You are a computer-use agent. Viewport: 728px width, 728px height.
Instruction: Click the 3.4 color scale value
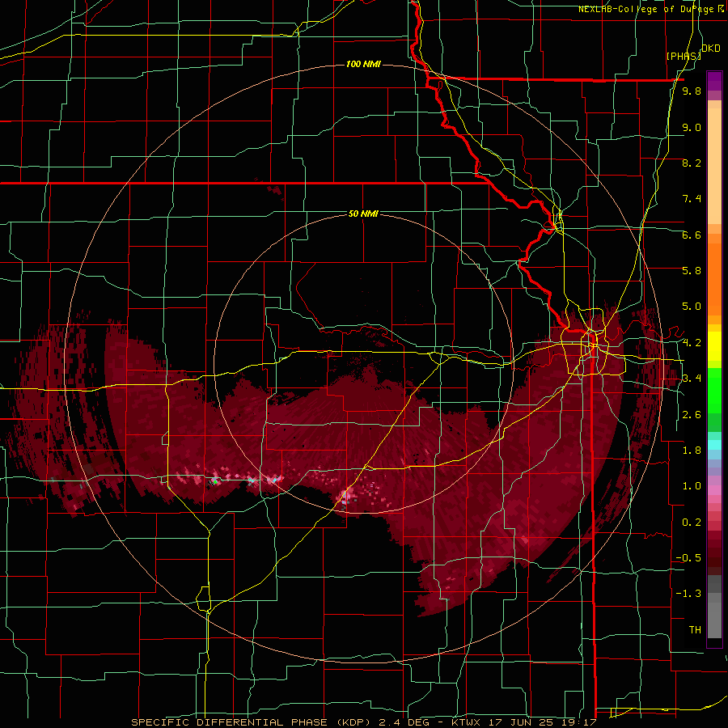[692, 379]
